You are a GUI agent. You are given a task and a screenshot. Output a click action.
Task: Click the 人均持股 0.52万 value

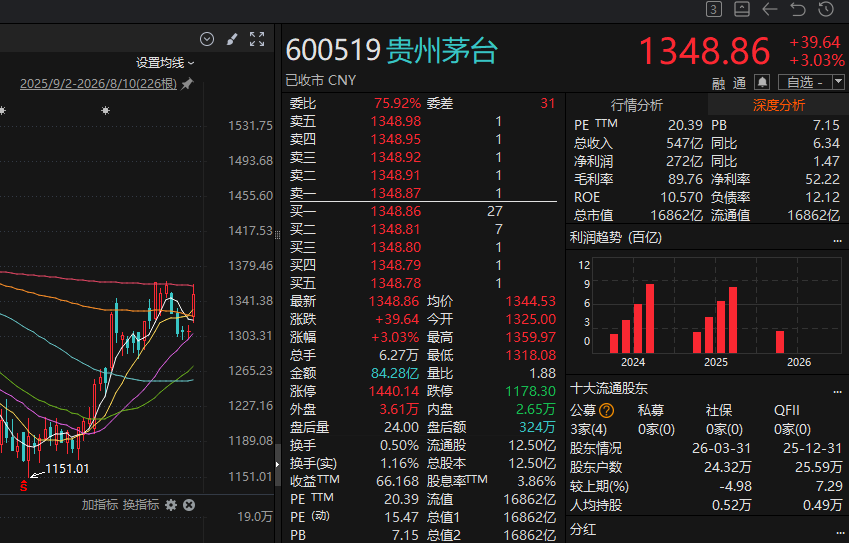(732, 505)
